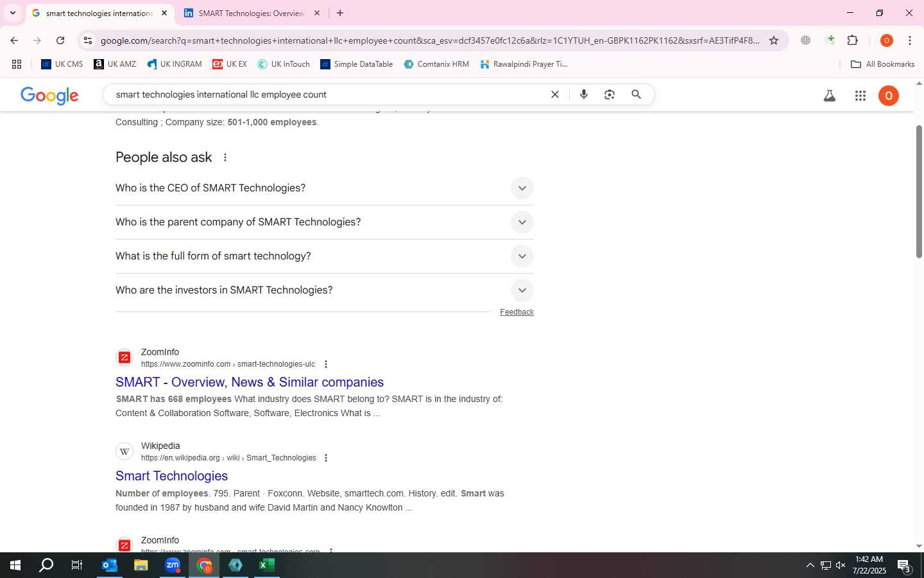Viewport: 924px width, 578px height.
Task: Open new browser tab
Action: pyautogui.click(x=340, y=13)
